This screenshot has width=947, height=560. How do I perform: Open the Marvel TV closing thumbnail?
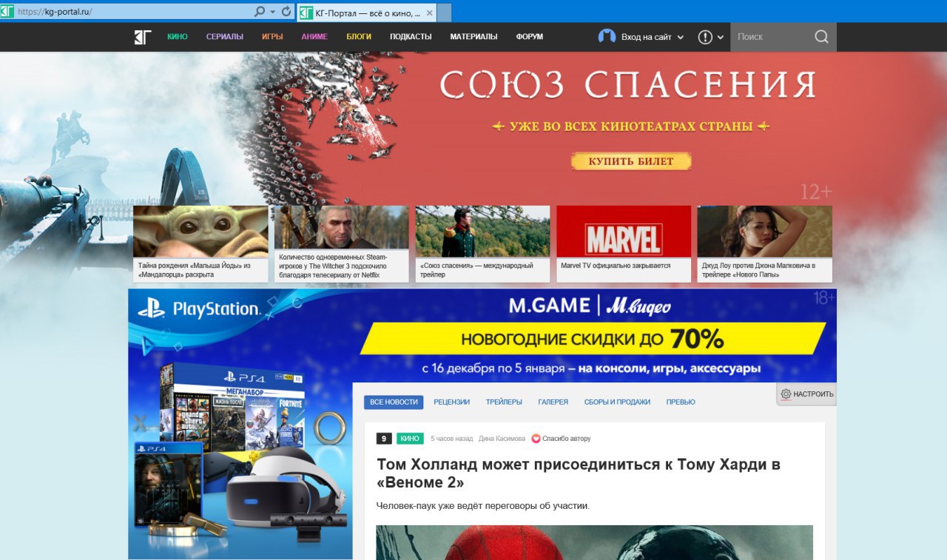pyautogui.click(x=624, y=232)
